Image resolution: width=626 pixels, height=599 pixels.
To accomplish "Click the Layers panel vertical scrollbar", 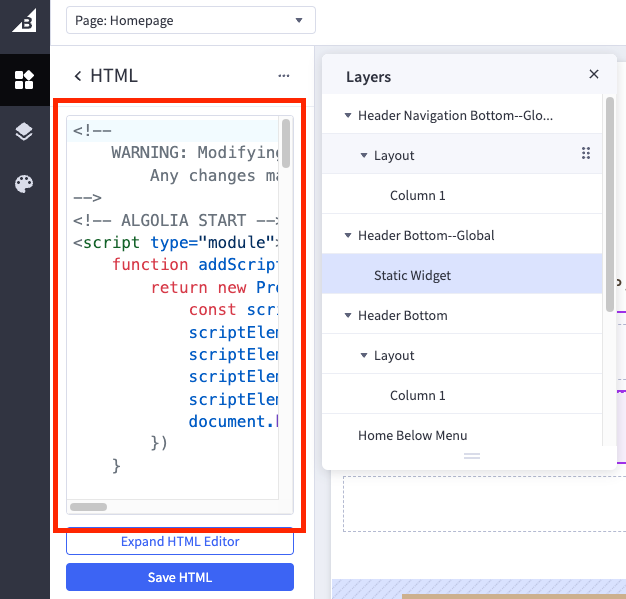I will (610, 204).
